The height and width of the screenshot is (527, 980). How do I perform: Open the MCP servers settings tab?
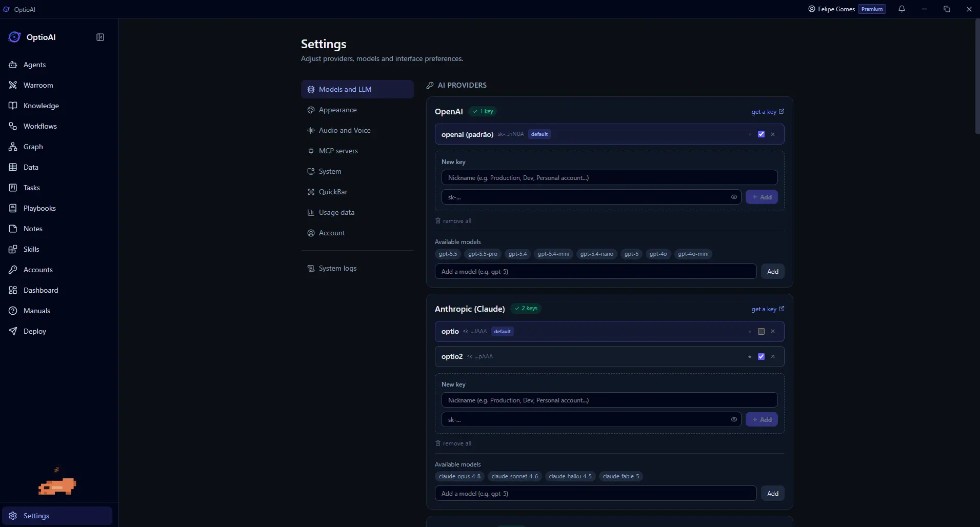click(x=357, y=151)
